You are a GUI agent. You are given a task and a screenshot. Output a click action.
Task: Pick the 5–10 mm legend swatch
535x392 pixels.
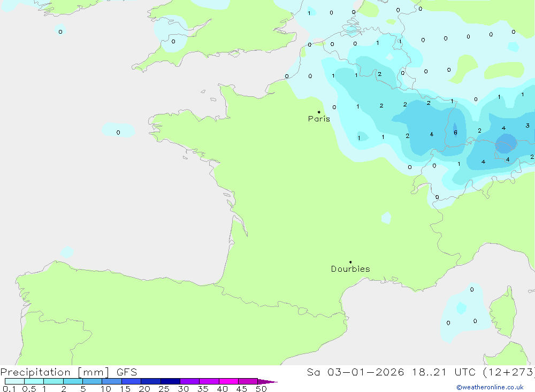93,381
